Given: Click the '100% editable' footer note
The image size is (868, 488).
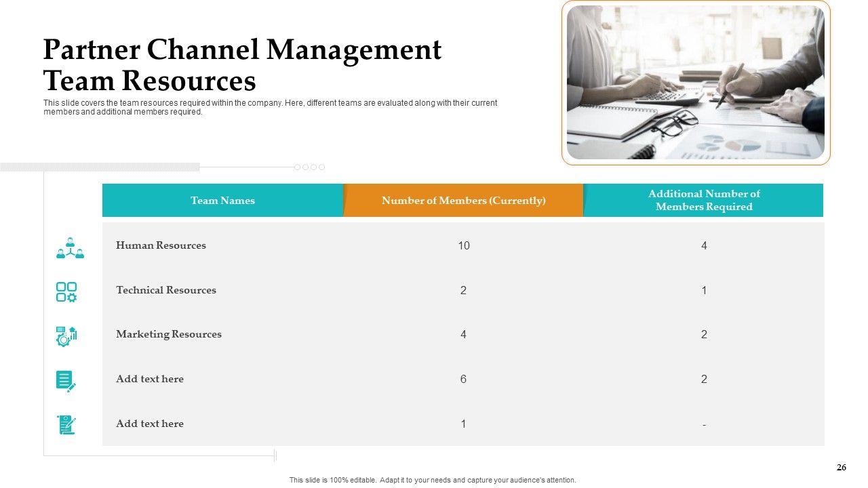Looking at the screenshot, I should tap(433, 480).
